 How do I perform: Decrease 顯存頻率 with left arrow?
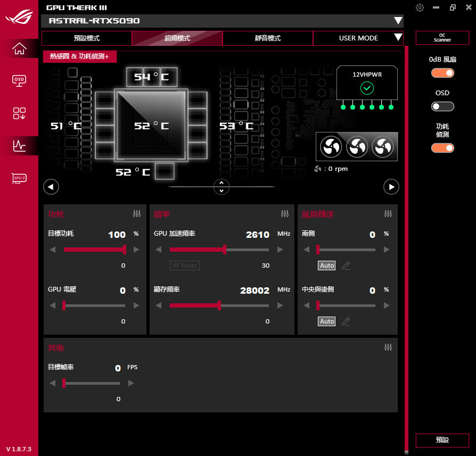coord(159,305)
